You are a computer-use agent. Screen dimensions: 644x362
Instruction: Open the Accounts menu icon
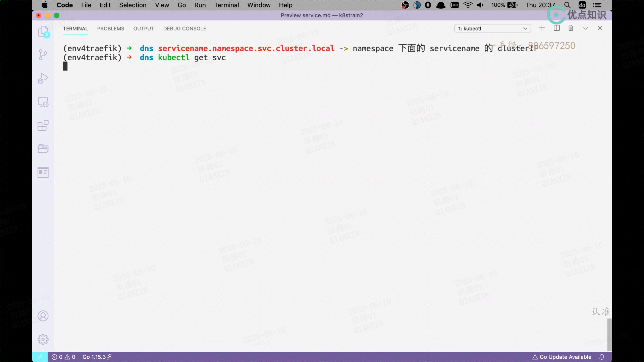pyautogui.click(x=43, y=316)
